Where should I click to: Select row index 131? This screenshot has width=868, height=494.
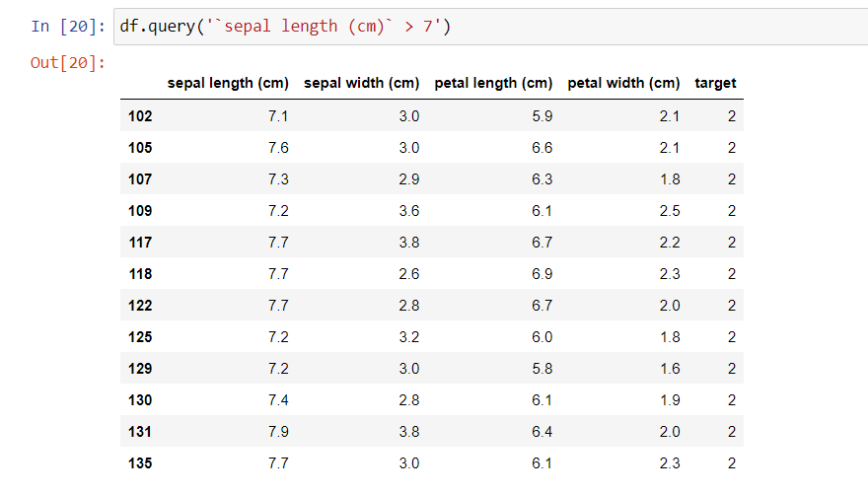[140, 432]
